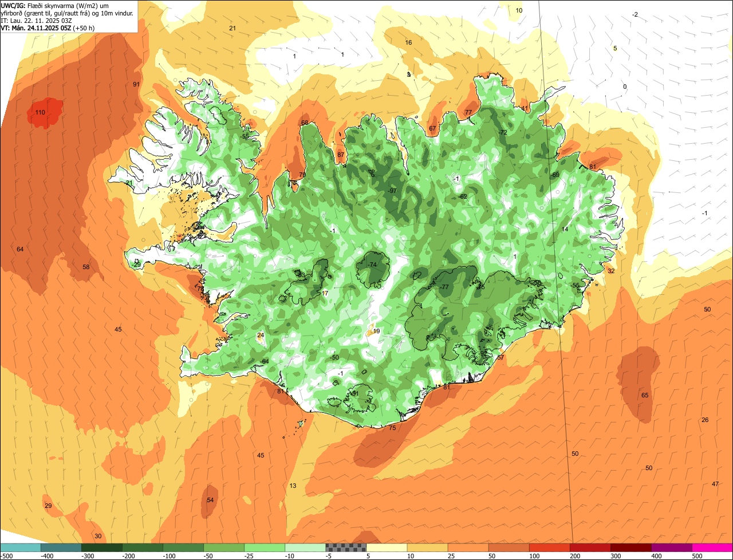
Task: Pick the checkered legend swatch between -5 and 5
Action: 346,547
